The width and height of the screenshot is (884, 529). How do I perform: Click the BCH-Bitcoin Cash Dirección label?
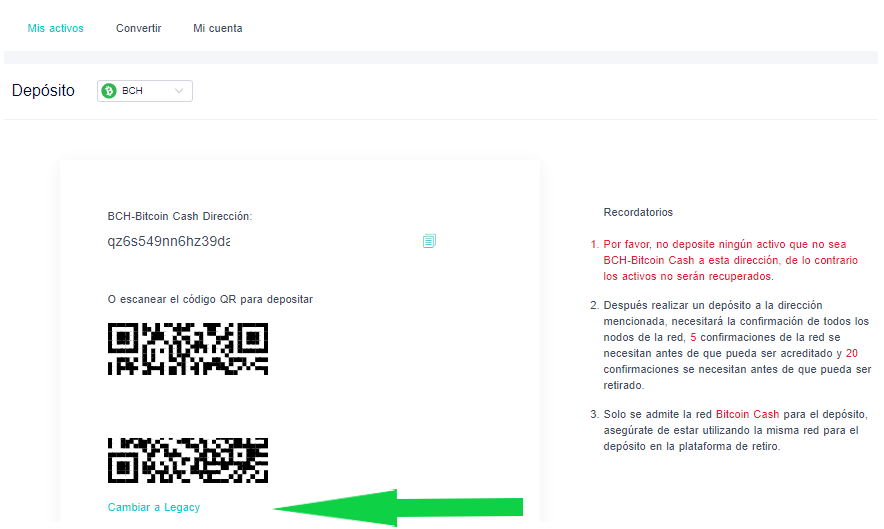tap(180, 216)
